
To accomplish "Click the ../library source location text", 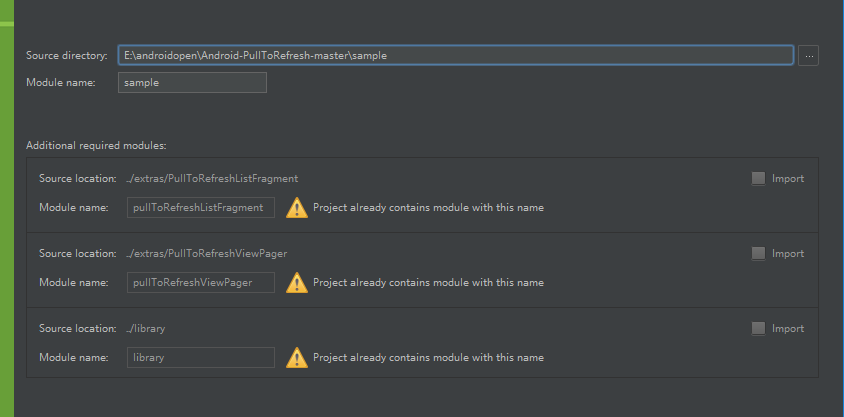I will pyautogui.click(x=145, y=328).
